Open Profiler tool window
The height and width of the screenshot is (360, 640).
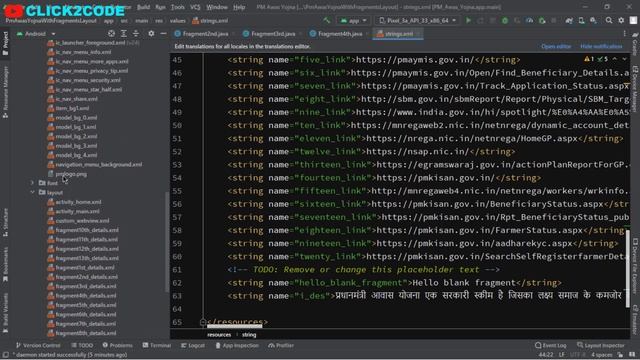(281, 345)
